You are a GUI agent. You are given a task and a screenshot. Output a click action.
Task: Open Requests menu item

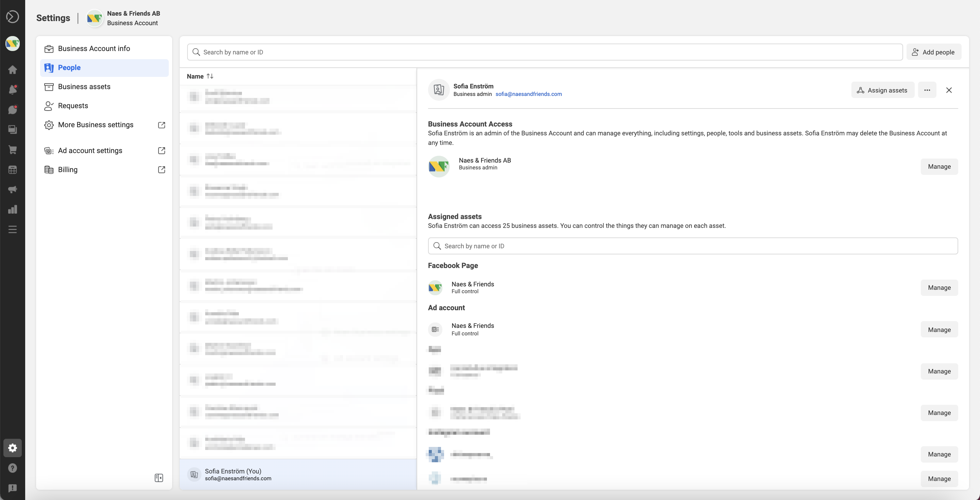point(104,106)
